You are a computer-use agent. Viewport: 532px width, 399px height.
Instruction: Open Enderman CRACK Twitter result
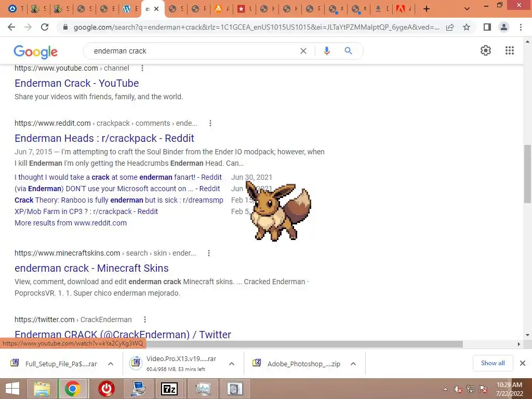pos(123,334)
